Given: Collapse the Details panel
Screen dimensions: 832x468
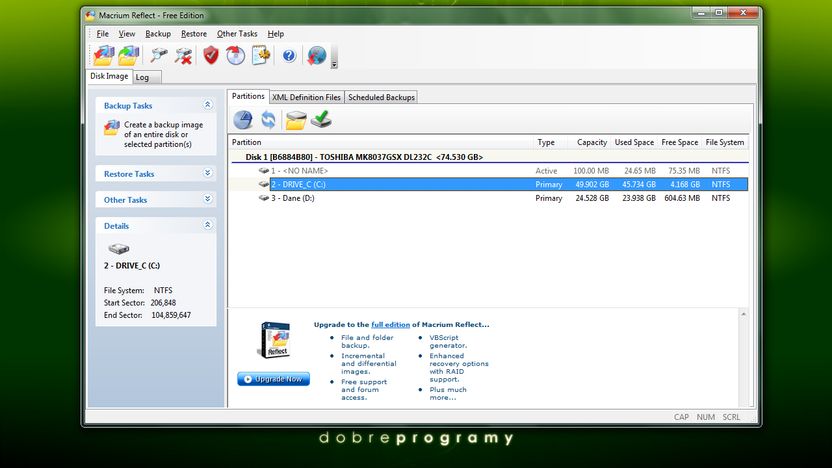Looking at the screenshot, I should pos(207,225).
